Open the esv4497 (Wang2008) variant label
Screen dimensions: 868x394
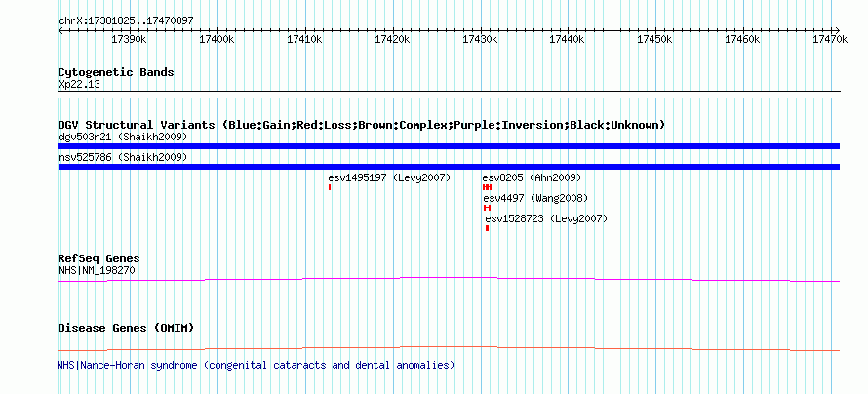535,198
